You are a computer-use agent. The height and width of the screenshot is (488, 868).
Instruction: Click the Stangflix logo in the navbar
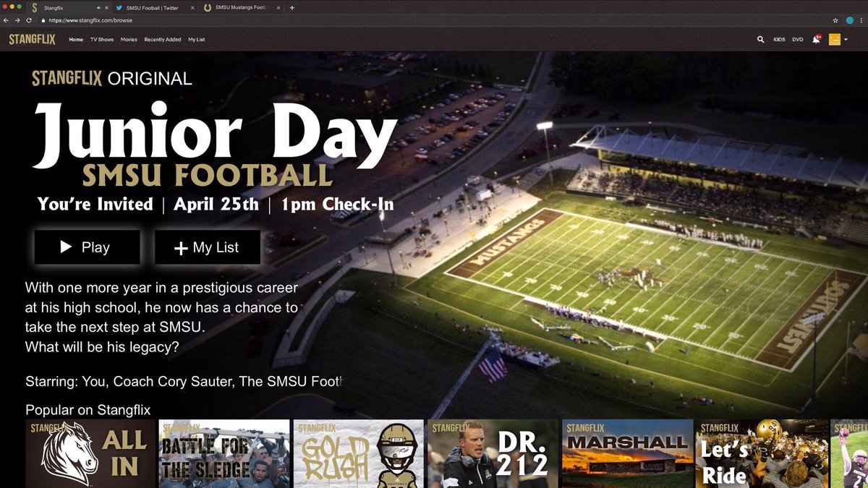point(32,40)
